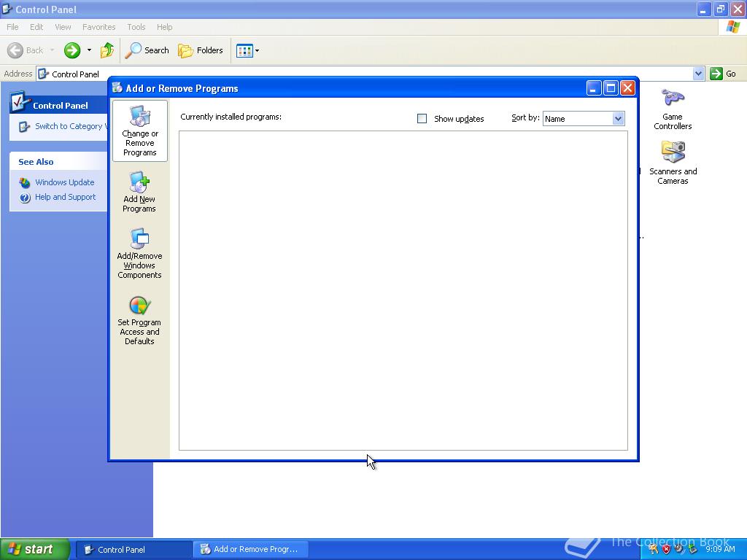Click the Start button

[x=35, y=549]
